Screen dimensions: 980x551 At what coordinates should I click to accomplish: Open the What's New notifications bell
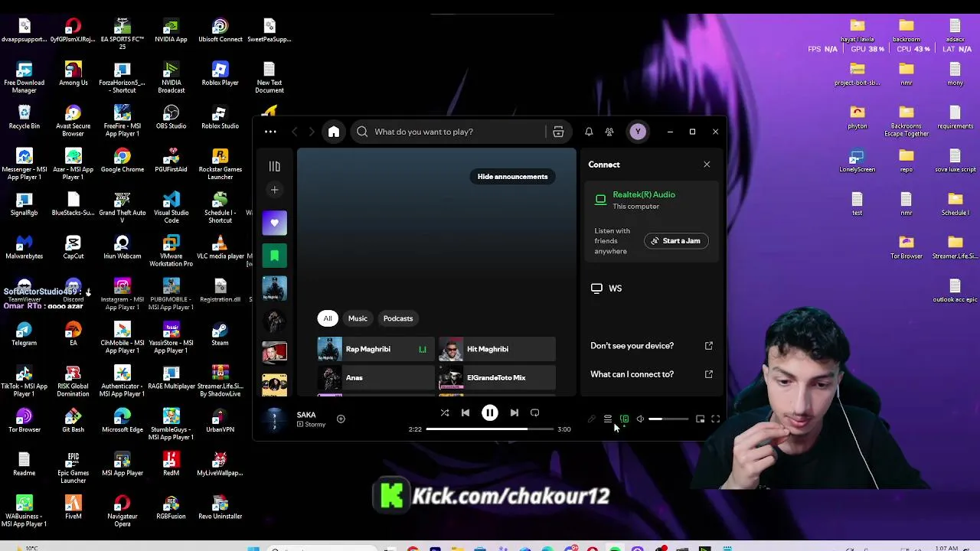tap(589, 132)
